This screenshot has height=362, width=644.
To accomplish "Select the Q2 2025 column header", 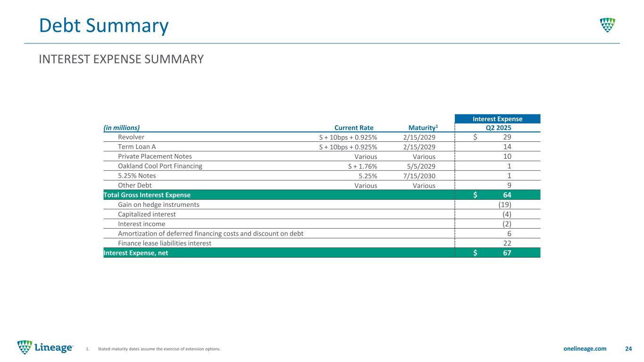I will (498, 128).
